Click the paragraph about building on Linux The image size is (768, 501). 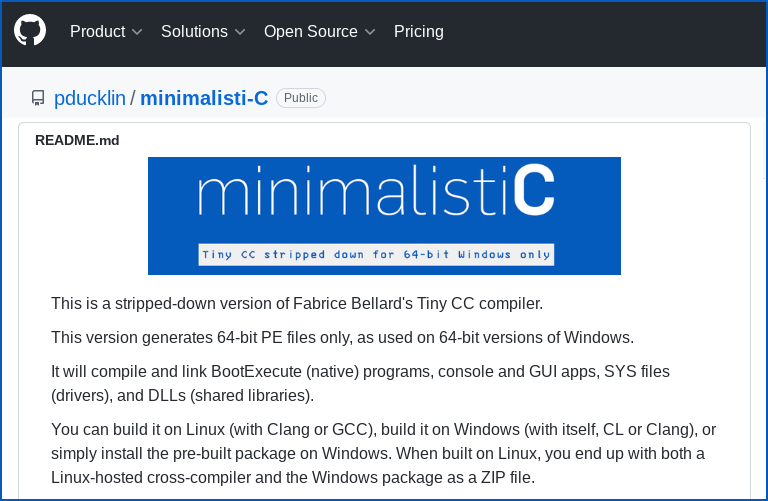click(x=383, y=454)
